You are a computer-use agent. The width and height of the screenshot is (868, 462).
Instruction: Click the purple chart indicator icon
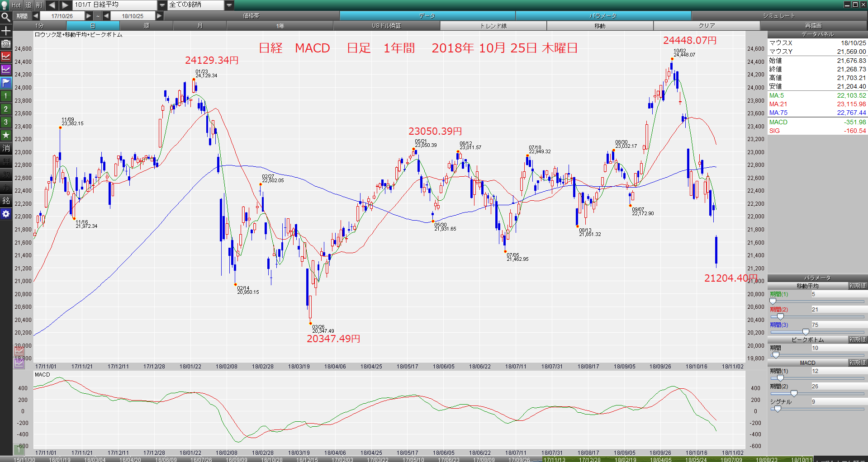[6, 70]
